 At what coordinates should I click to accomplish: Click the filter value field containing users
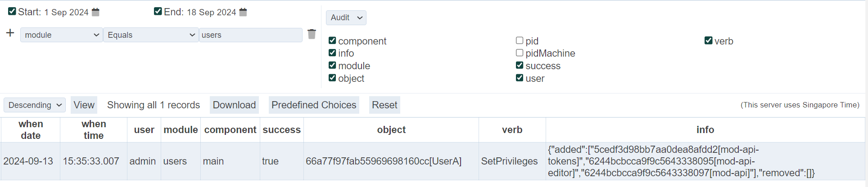click(x=250, y=35)
